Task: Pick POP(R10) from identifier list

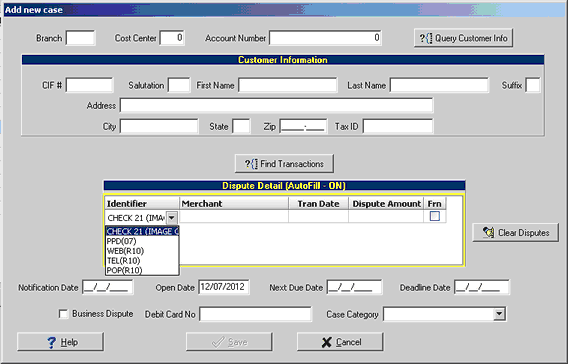Action: 142,270
